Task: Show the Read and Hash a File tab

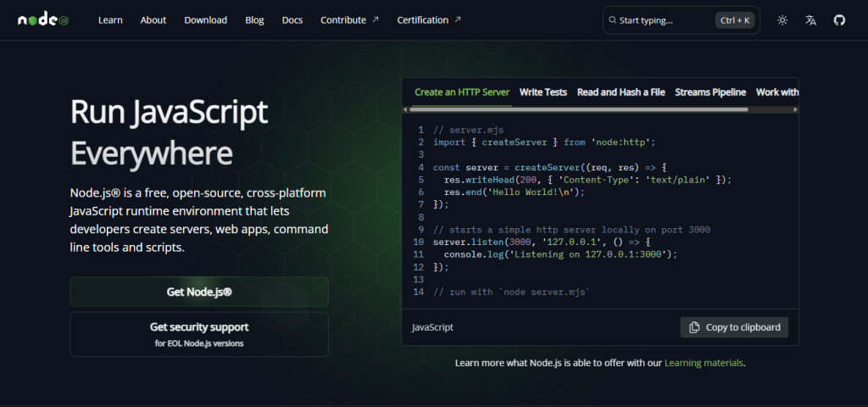Action: coord(620,92)
